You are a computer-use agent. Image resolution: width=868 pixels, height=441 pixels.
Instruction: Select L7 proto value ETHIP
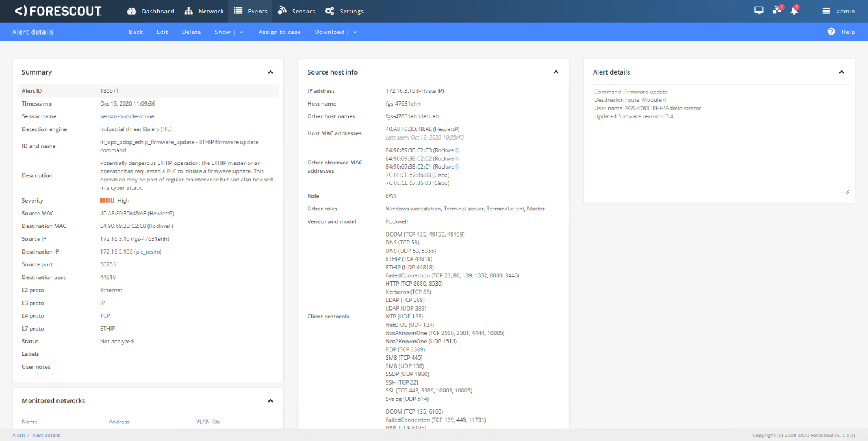click(107, 329)
